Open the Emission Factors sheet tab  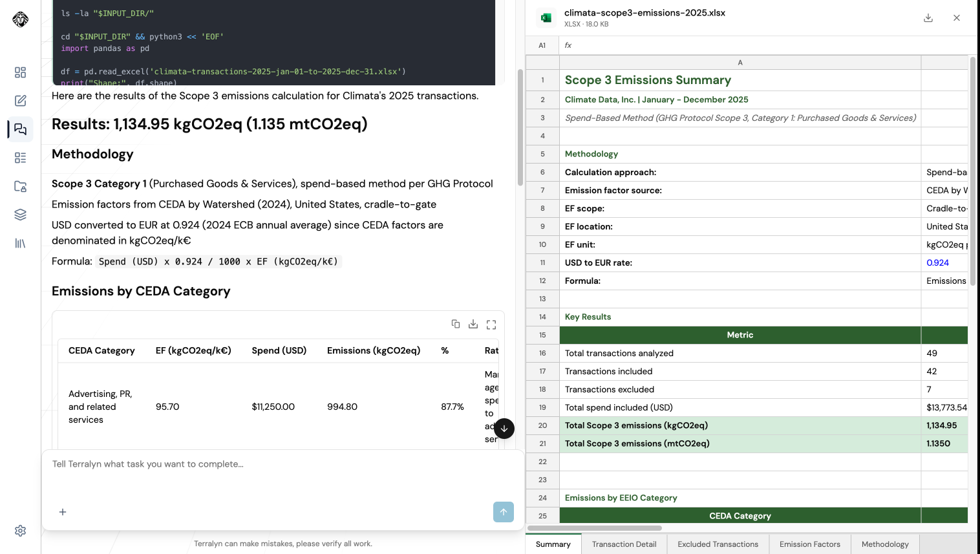click(810, 544)
